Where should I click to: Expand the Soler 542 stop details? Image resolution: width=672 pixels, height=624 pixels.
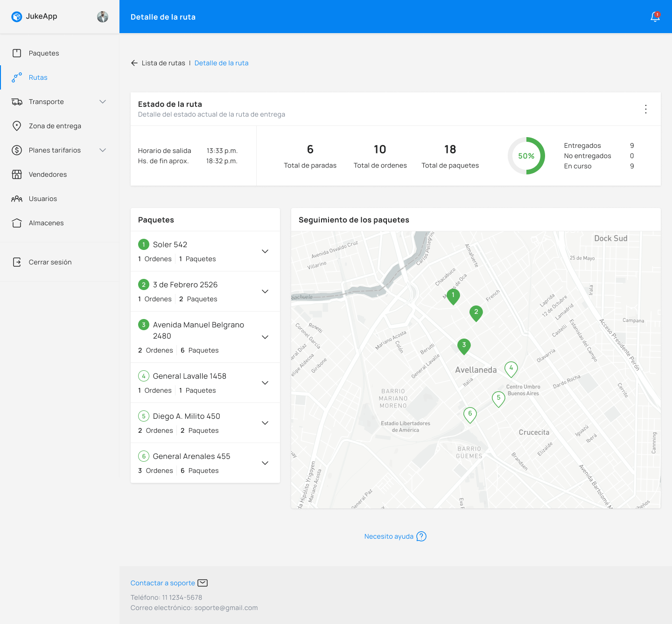click(265, 251)
